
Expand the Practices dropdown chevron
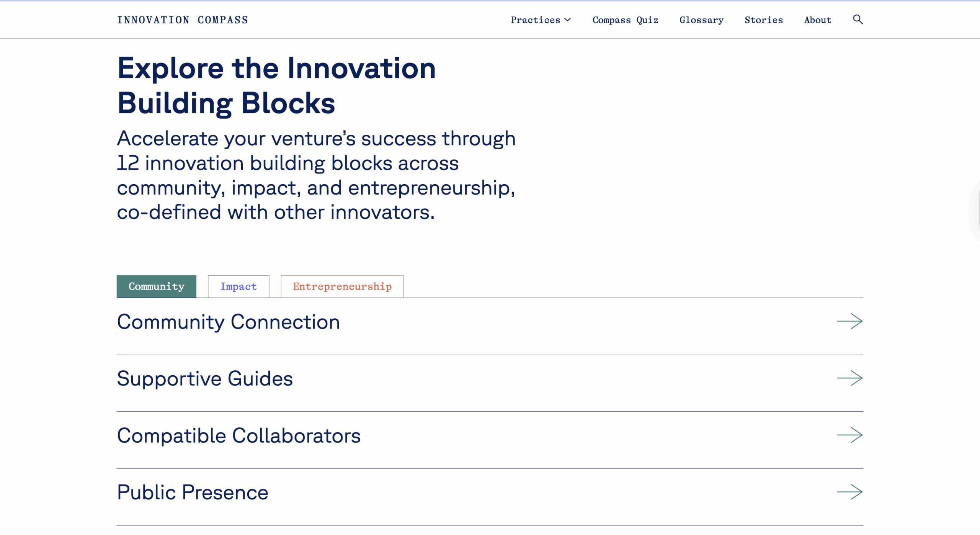567,20
